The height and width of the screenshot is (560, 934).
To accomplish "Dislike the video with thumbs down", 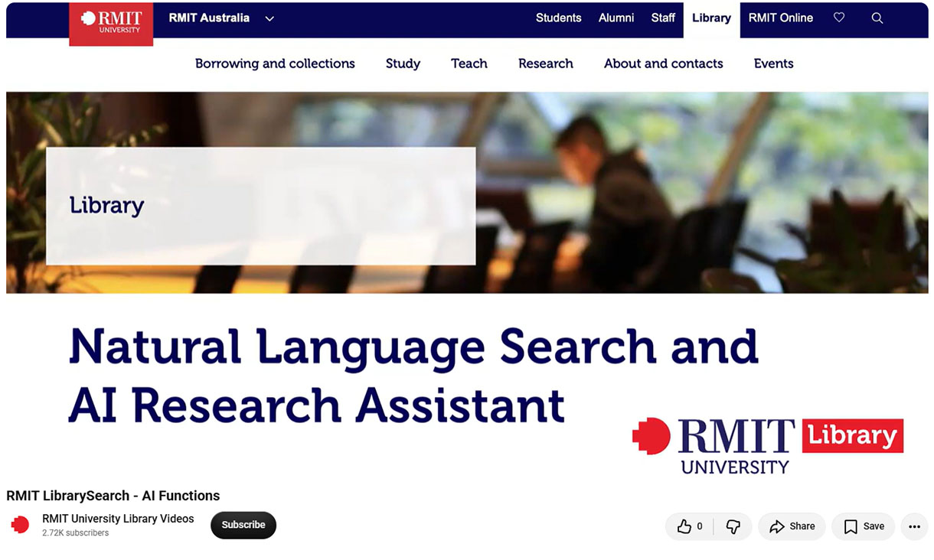I will click(x=733, y=526).
